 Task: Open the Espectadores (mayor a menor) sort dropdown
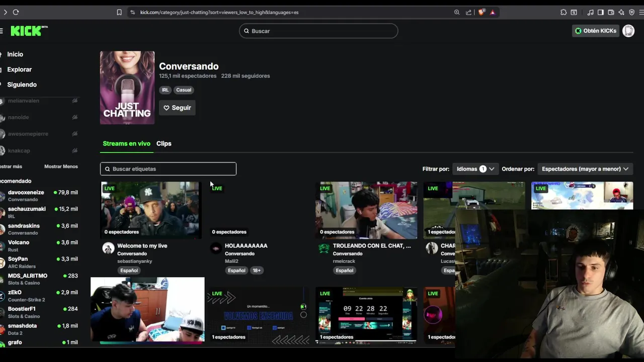tap(585, 169)
